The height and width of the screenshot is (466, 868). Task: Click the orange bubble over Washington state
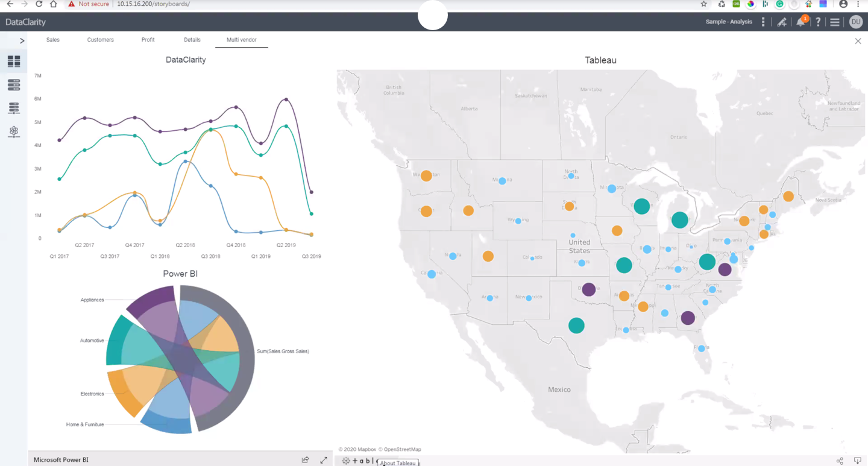[426, 176]
